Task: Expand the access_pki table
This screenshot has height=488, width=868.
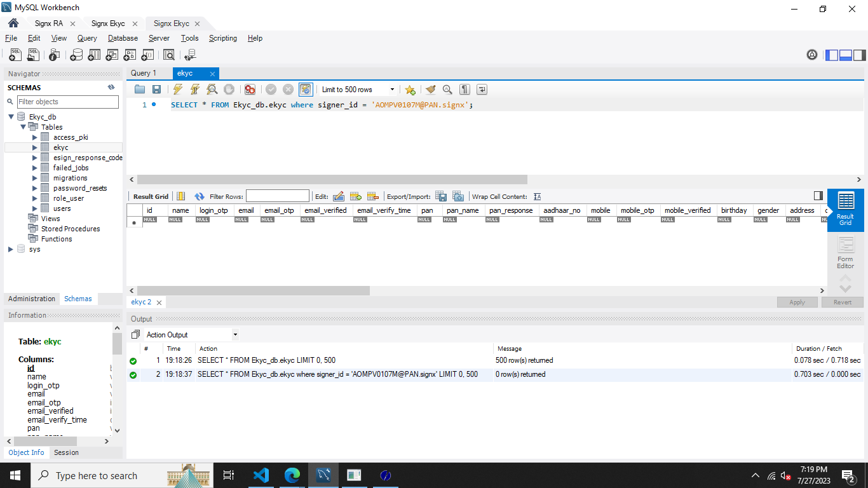Action: tap(35, 137)
